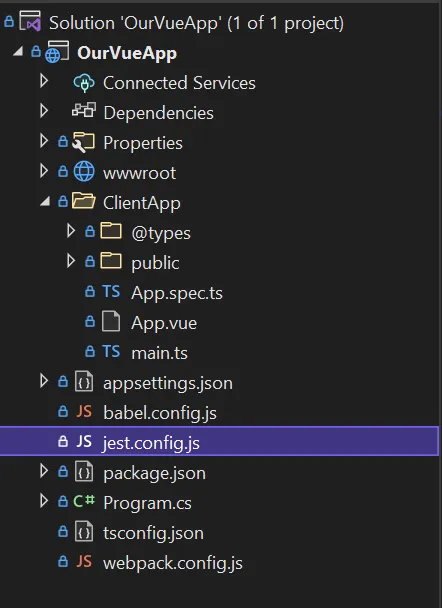Click the JSON braces icon of package.json

click(84, 472)
